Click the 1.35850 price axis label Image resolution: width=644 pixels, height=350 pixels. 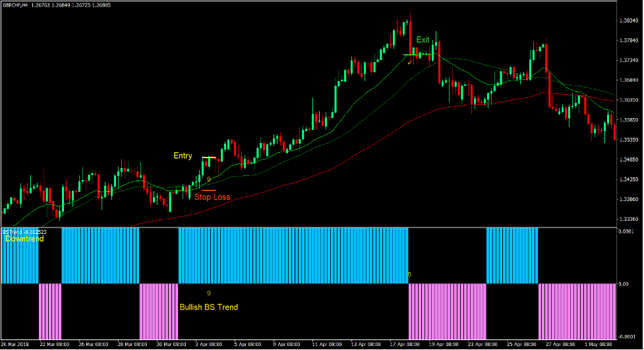coord(628,120)
